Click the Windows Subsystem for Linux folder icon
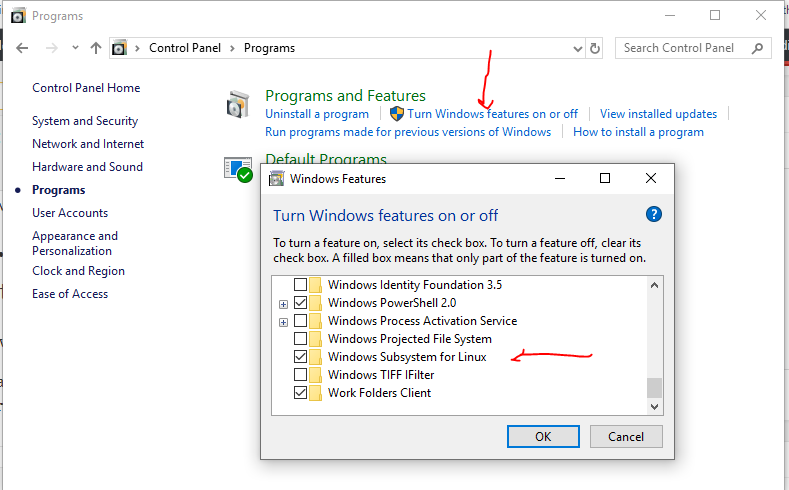The width and height of the screenshot is (789, 490). point(316,357)
